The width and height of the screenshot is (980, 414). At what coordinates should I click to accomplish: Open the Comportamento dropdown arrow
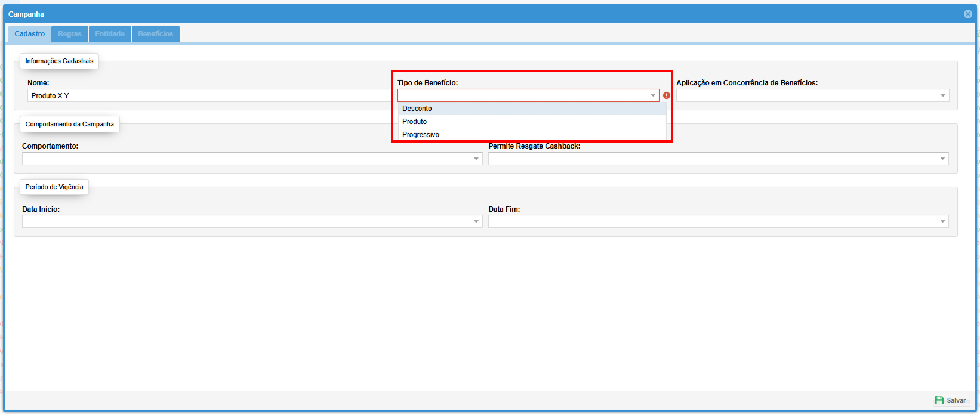coord(476,159)
